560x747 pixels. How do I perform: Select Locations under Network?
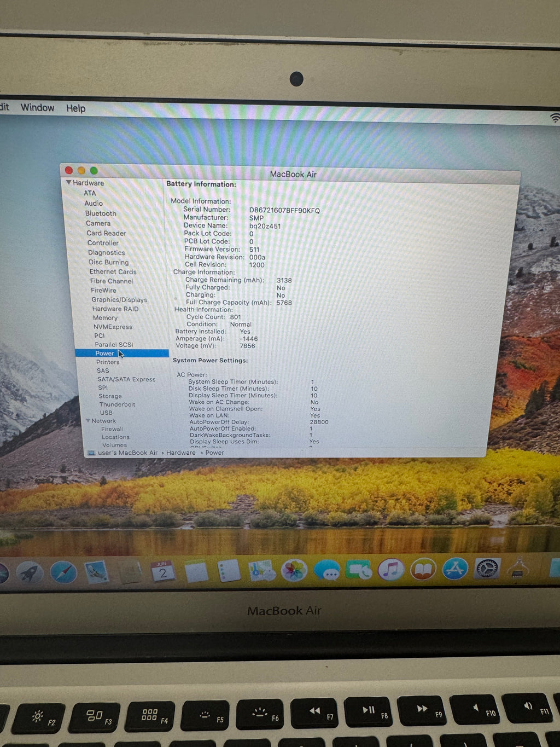tap(115, 437)
